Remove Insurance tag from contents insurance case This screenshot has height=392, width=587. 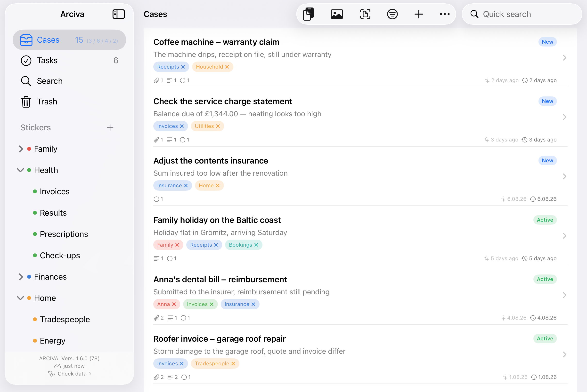(186, 186)
